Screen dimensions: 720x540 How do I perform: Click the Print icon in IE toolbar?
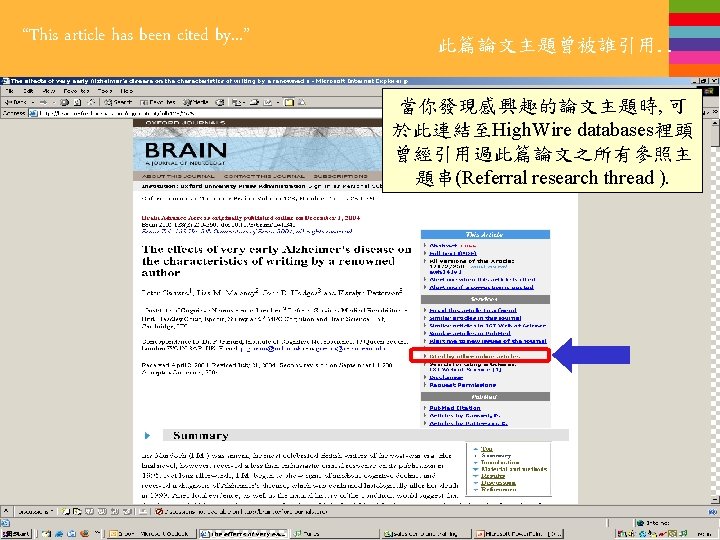click(x=254, y=102)
